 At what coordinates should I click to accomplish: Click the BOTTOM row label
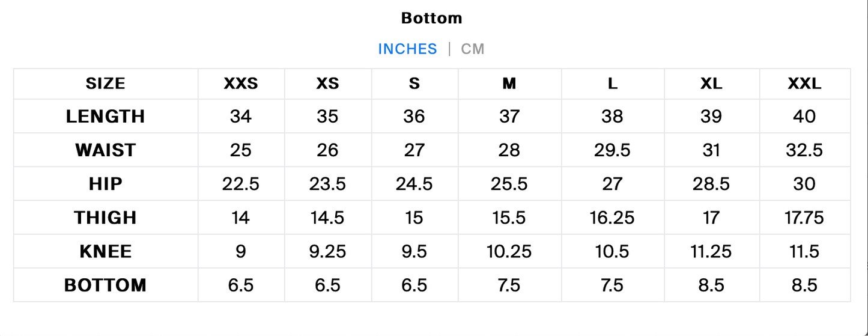tap(106, 284)
